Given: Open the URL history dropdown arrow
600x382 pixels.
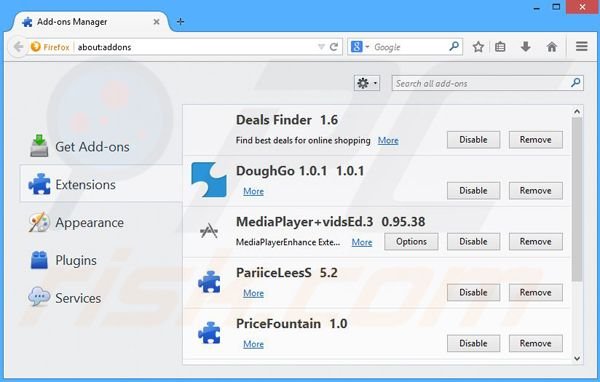Looking at the screenshot, I should 321,47.
